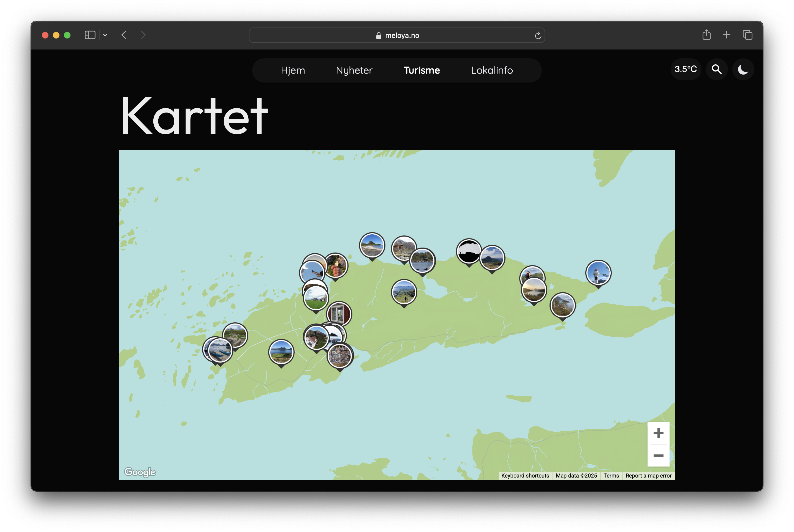Select the Turisme nav item
The width and height of the screenshot is (794, 532).
[422, 70]
